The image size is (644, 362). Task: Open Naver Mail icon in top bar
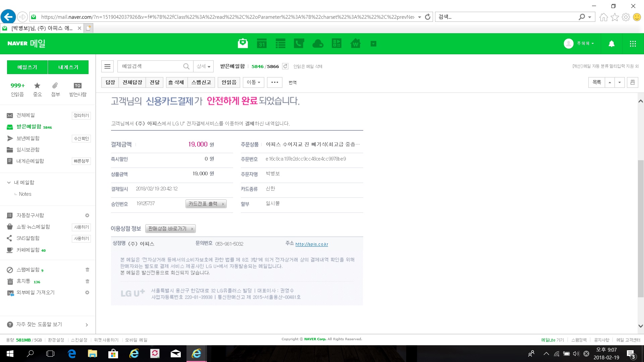coord(243,44)
